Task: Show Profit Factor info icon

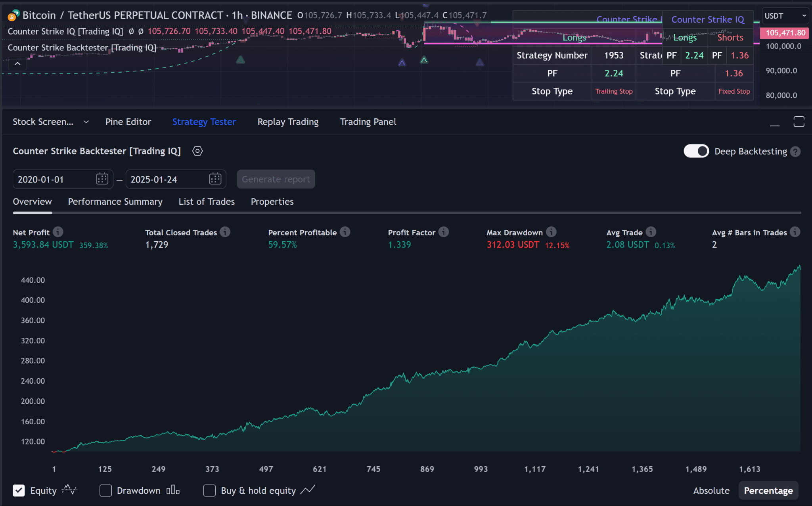Action: coord(444,232)
